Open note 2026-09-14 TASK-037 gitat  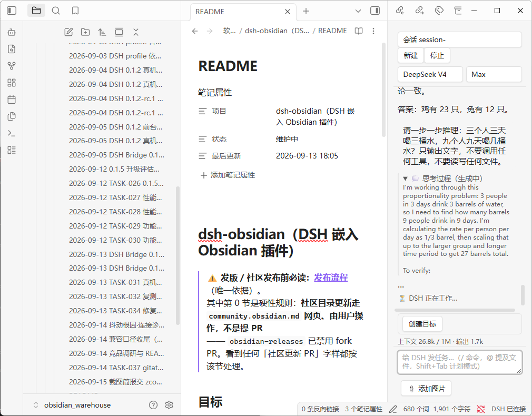click(x=116, y=368)
